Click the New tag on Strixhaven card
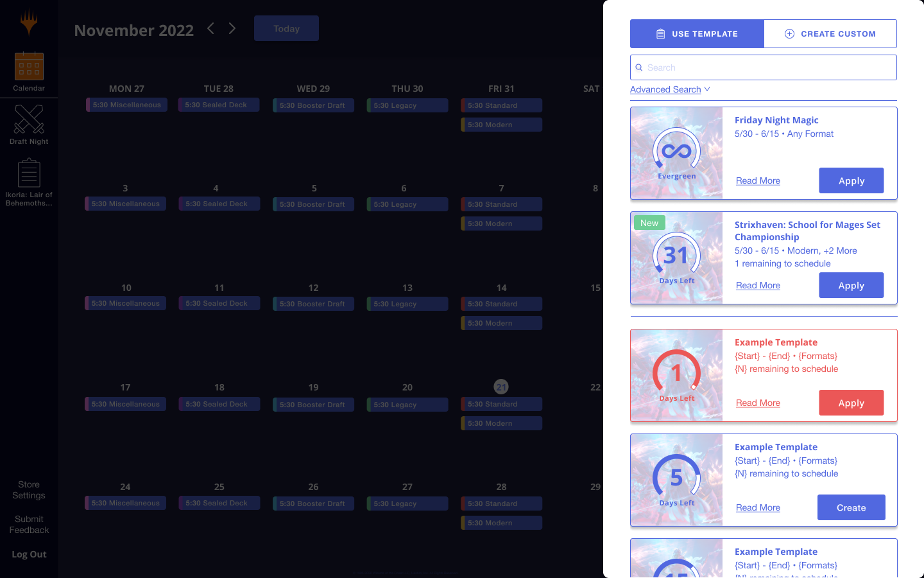The height and width of the screenshot is (578, 924). point(649,223)
